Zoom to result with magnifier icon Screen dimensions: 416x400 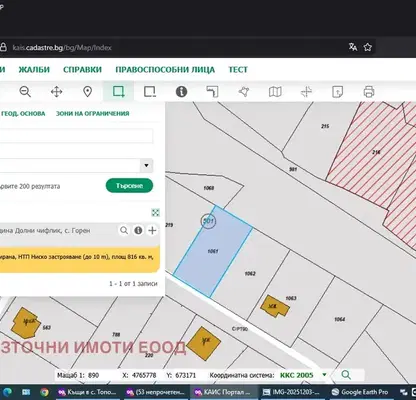coord(124,230)
